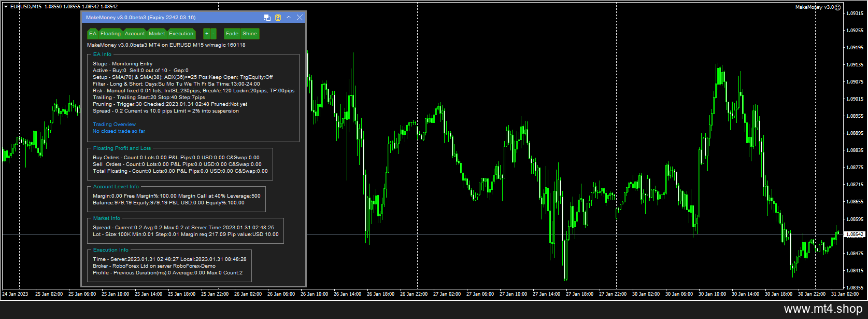This screenshot has height=319, width=868.
Task: Click the "Time - Server:2023.01.31" line
Action: (x=169, y=259)
